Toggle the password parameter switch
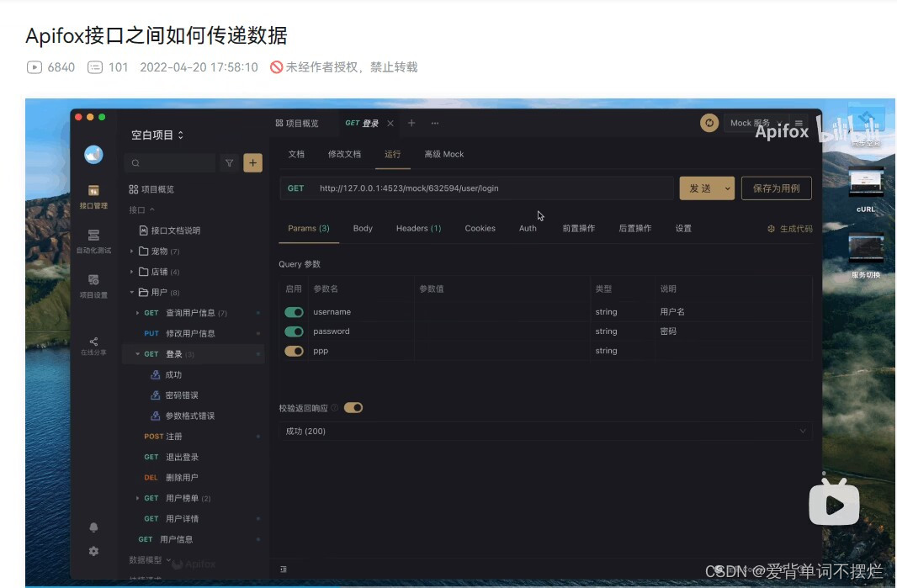The image size is (897, 588). [x=294, y=331]
